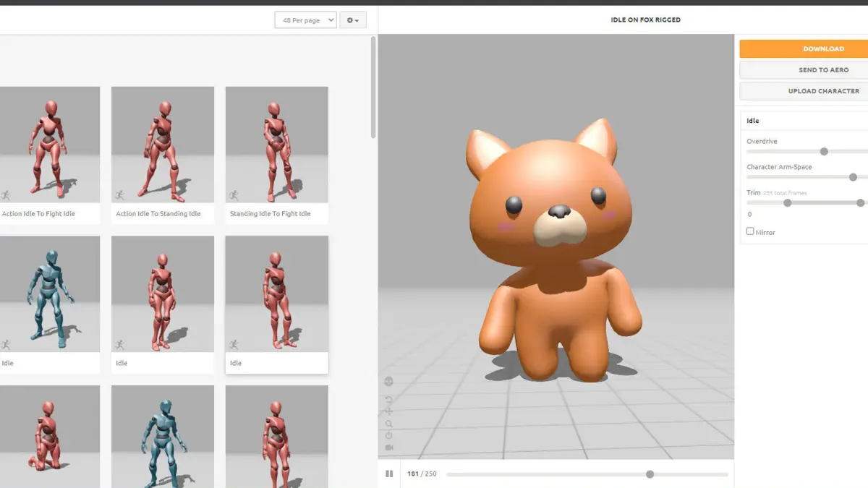Click running-man icon on Action Idle To Standing Idle

point(120,195)
